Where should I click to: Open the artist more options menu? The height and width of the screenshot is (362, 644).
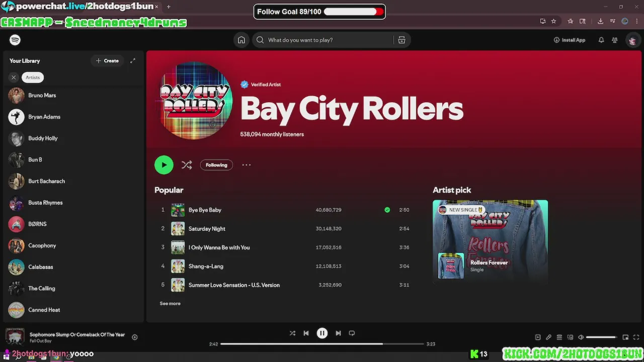pyautogui.click(x=247, y=165)
